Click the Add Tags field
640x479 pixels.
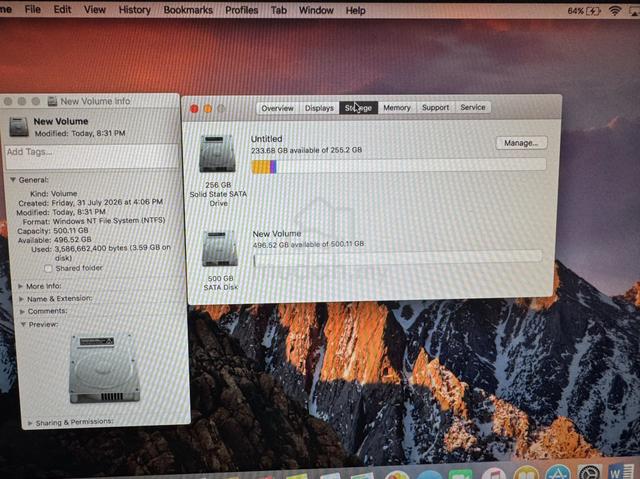(92, 156)
